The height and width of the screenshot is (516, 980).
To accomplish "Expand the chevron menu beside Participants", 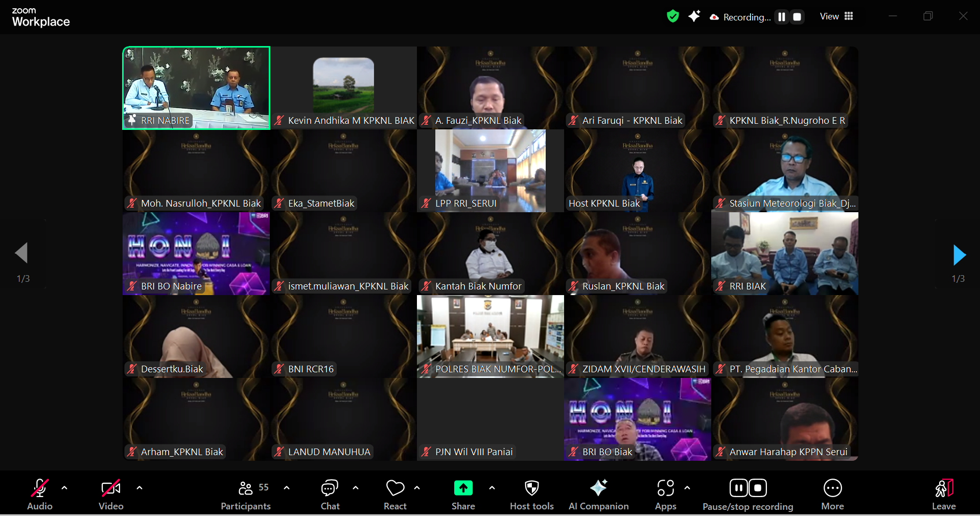I will click(287, 488).
